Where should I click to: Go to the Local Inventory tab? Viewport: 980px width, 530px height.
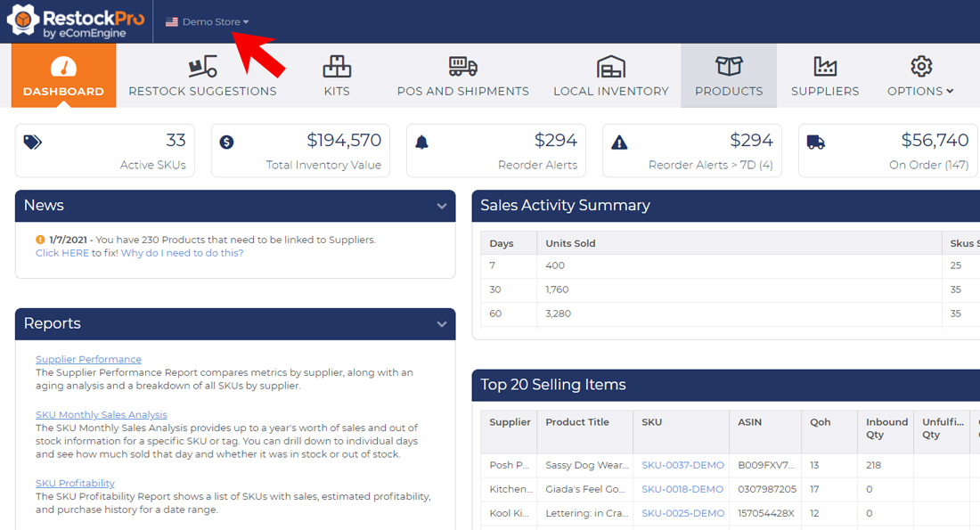click(x=610, y=91)
